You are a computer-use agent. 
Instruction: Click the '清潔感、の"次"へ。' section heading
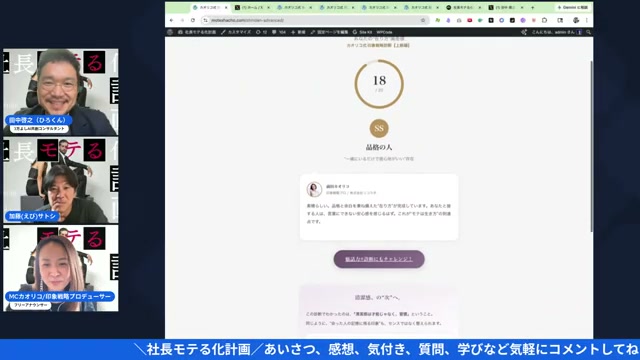[x=378, y=298]
